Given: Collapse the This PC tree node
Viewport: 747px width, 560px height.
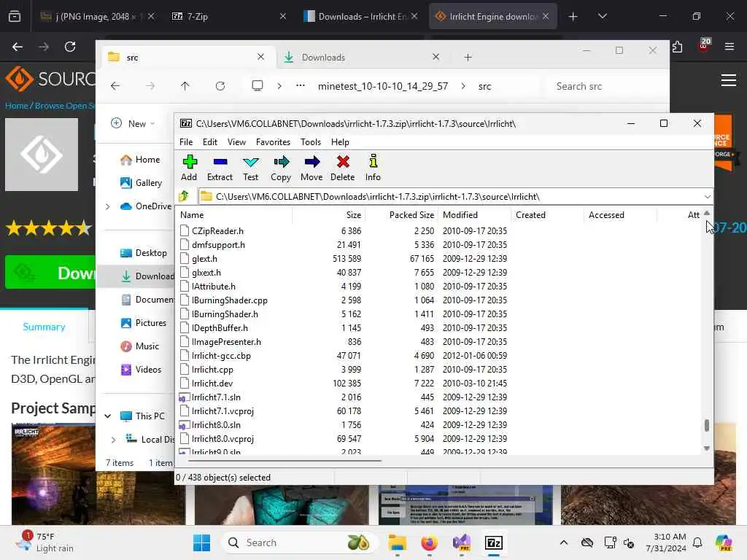Looking at the screenshot, I should click(x=108, y=416).
